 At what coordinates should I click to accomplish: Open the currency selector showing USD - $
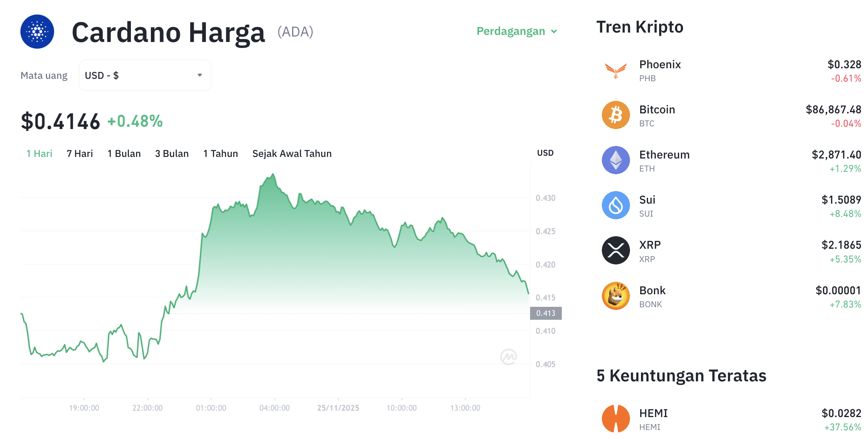[x=145, y=75]
